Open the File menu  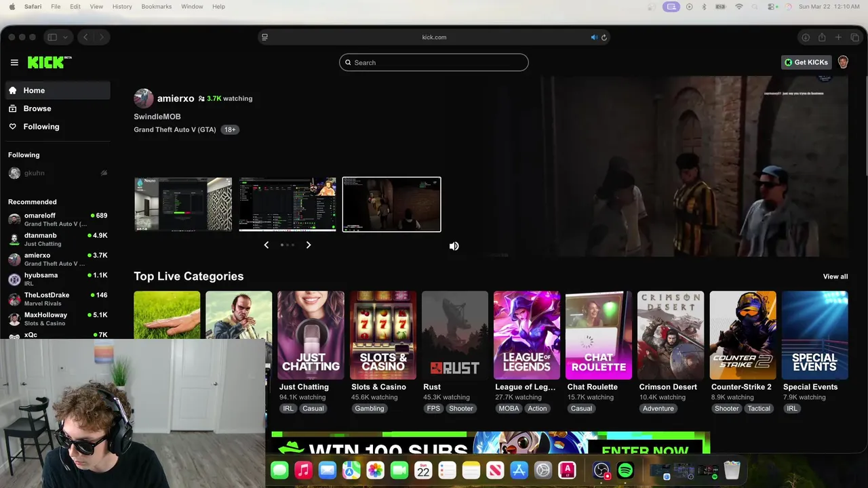[x=56, y=7]
